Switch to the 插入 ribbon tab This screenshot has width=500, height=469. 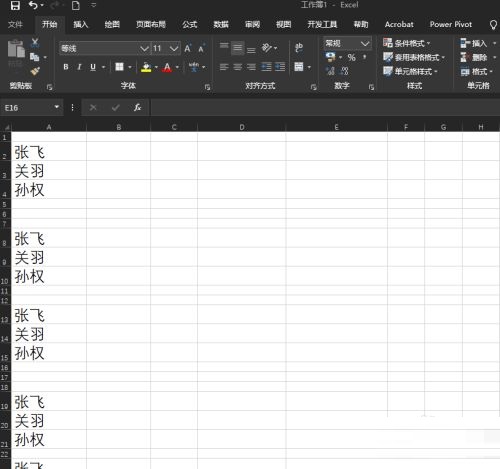click(x=81, y=24)
